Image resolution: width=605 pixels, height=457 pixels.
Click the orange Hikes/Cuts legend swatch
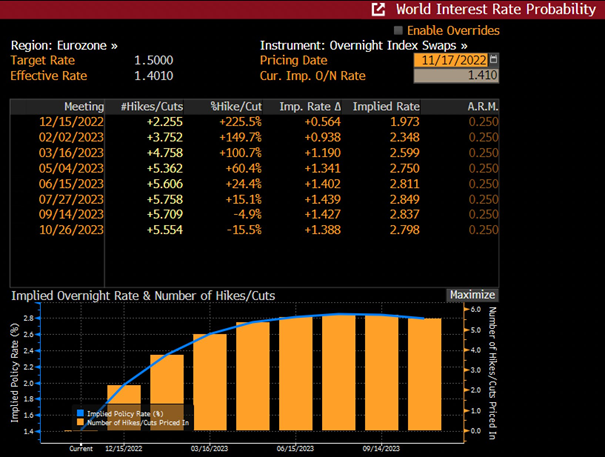tap(80, 422)
